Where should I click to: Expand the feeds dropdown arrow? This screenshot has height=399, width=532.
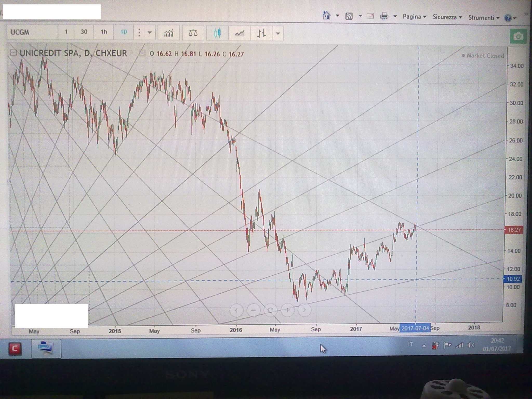pos(360,16)
